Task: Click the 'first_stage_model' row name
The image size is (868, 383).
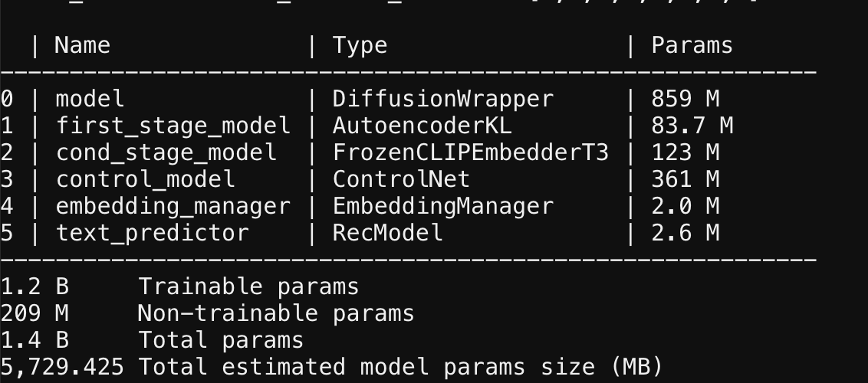Action: click(x=173, y=126)
